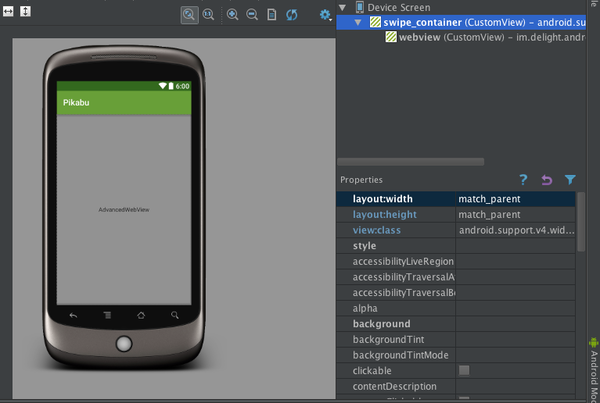Collapse the swipe_container tree node
Screen dimensions: 600x403
click(360, 22)
